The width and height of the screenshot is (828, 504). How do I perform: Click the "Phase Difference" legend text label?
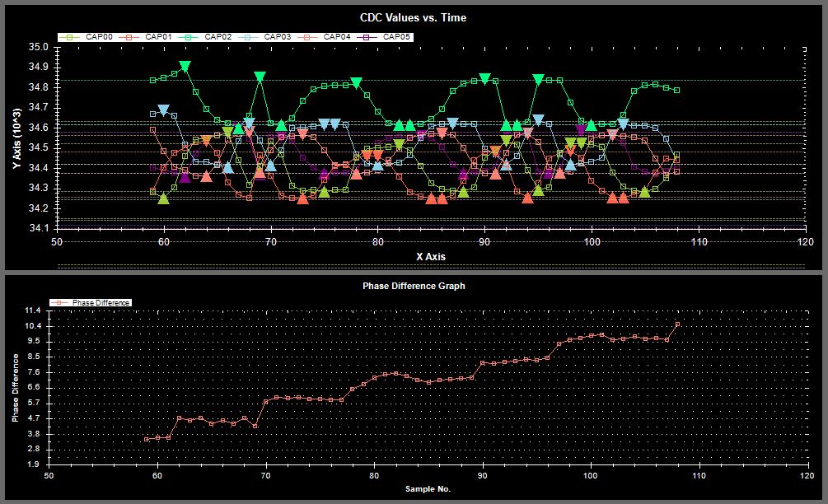pos(101,303)
